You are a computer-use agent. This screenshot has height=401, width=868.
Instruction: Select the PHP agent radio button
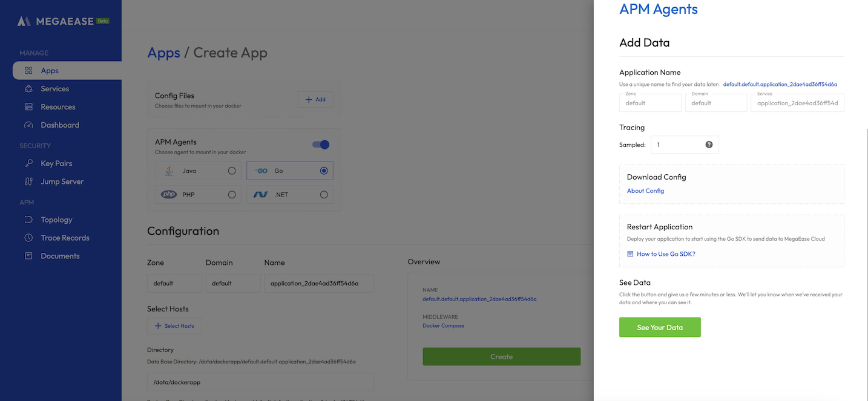tap(232, 195)
